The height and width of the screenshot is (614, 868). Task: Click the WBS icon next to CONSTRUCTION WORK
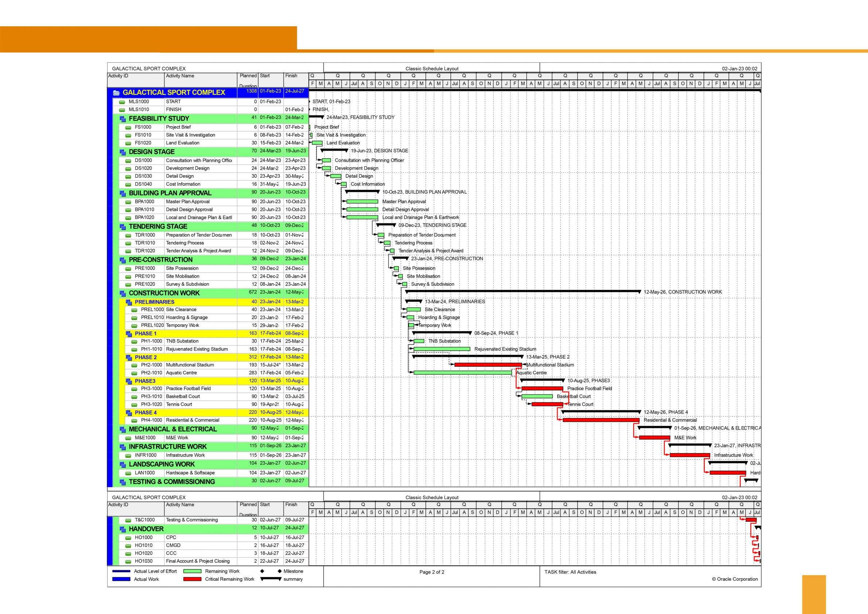tap(122, 293)
